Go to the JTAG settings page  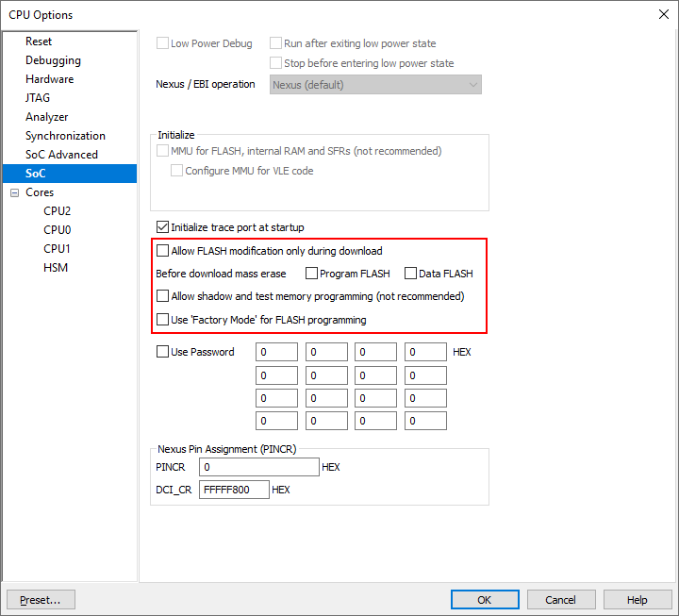38,98
